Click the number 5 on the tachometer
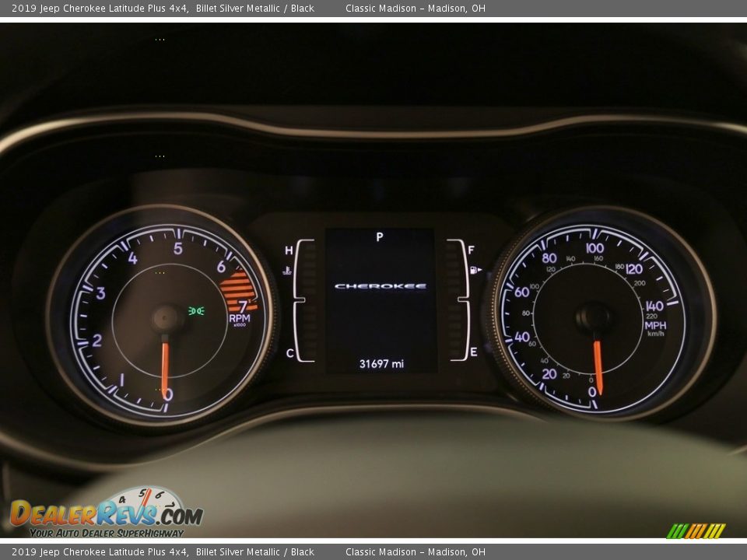The height and width of the screenshot is (560, 747). coord(177,248)
